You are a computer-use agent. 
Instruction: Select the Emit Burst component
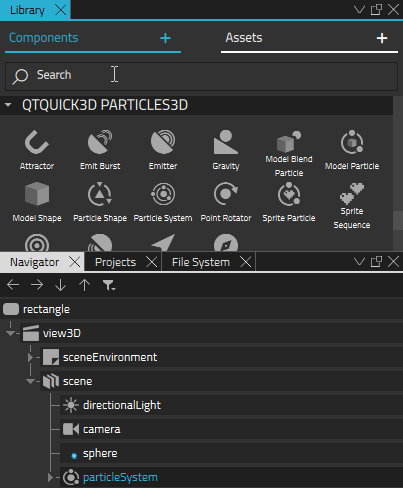click(x=100, y=150)
